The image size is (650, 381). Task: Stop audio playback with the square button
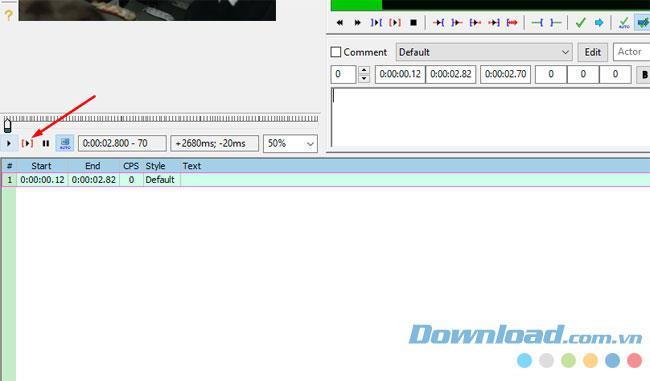413,22
